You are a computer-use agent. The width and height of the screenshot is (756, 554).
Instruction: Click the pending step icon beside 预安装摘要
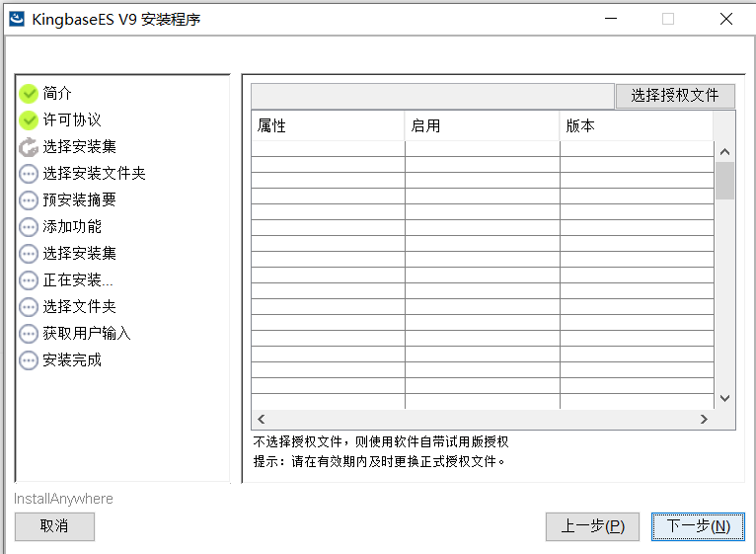[29, 200]
